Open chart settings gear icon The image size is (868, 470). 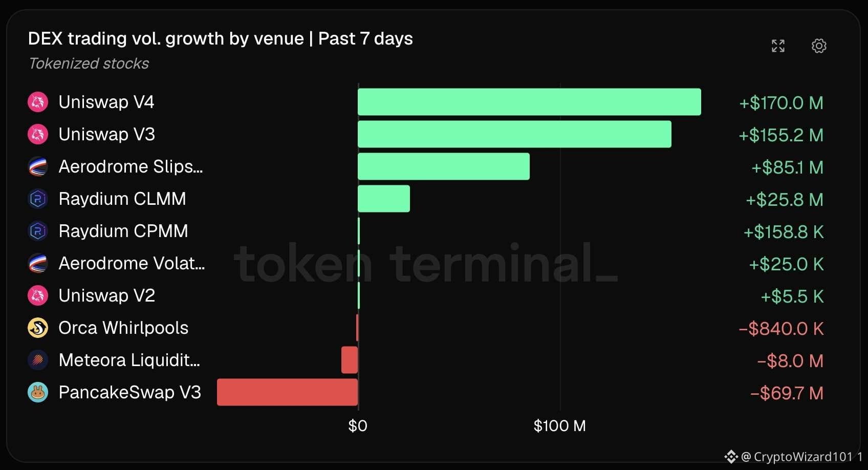(x=819, y=46)
